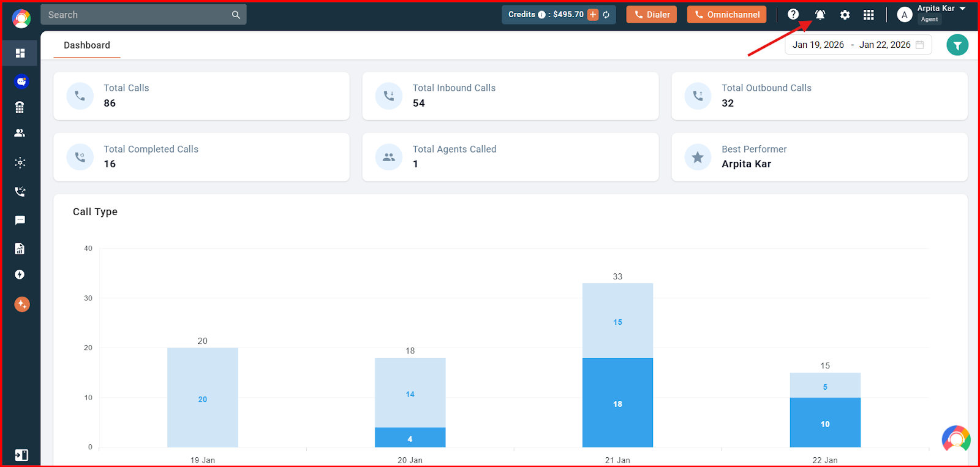The width and height of the screenshot is (980, 467).
Task: Open the settings gear icon
Action: tap(845, 15)
